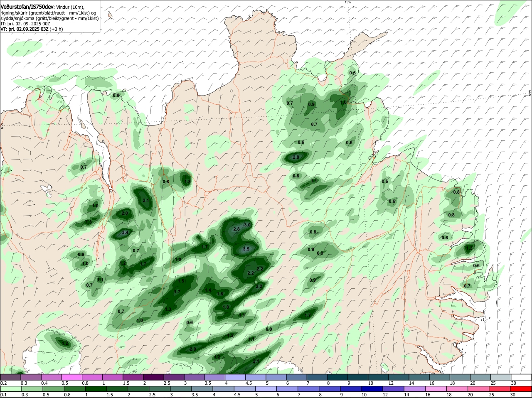Click the 'IT: þri. 02. 09. 2025 00Z' line

point(25,24)
